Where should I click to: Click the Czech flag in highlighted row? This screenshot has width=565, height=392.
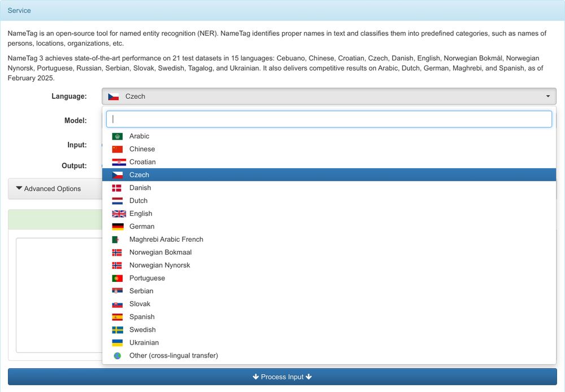tap(117, 175)
